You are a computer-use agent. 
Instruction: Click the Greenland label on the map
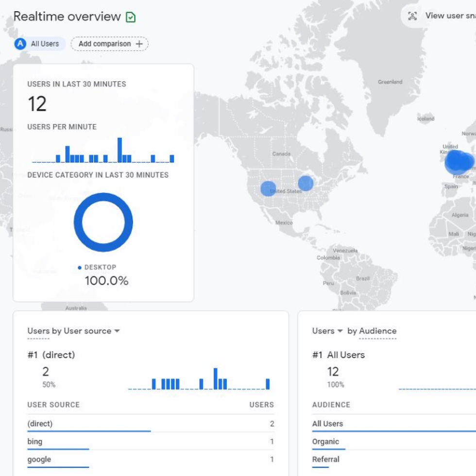point(390,82)
